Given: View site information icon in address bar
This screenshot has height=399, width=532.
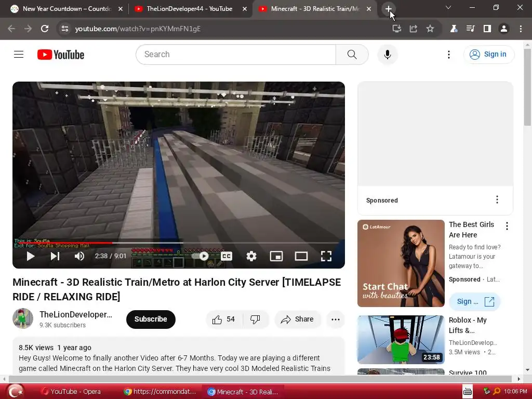Looking at the screenshot, I should pyautogui.click(x=65, y=29).
